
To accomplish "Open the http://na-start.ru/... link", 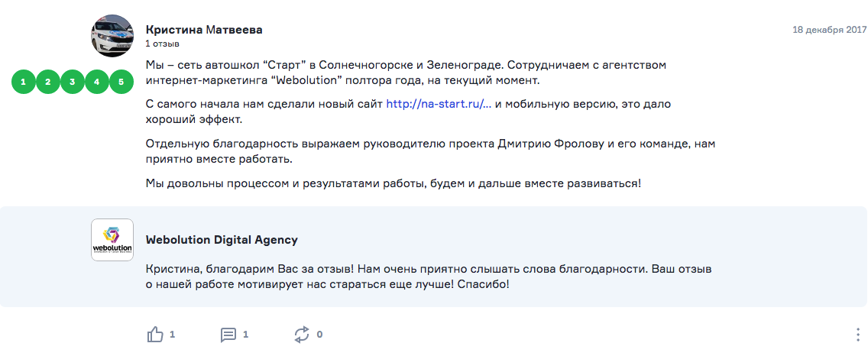I will (x=439, y=104).
